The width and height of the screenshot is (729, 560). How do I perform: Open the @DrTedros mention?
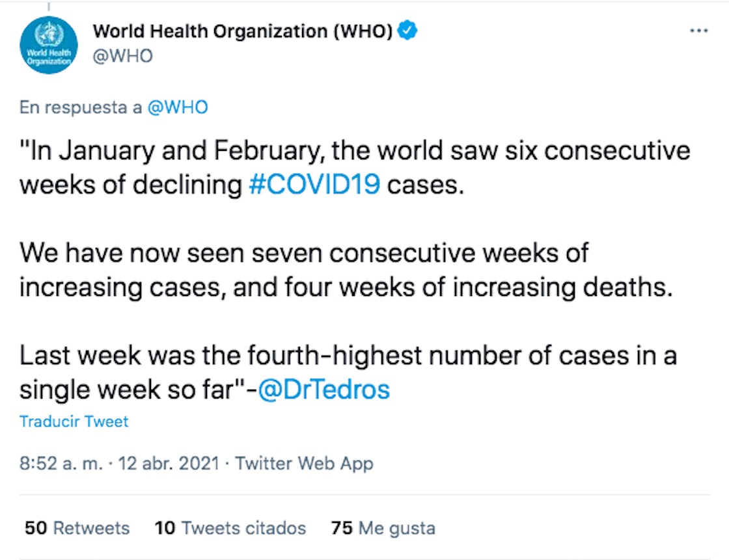pyautogui.click(x=323, y=390)
